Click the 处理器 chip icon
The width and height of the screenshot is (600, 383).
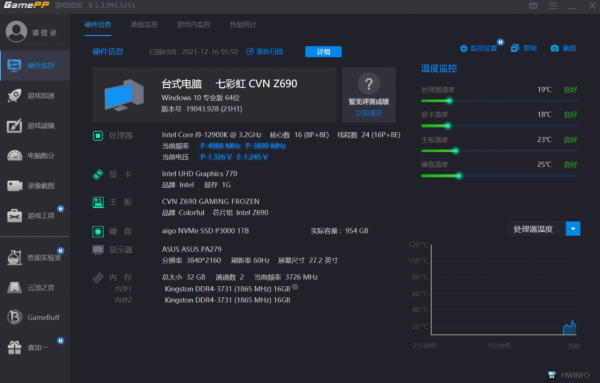tap(98, 135)
